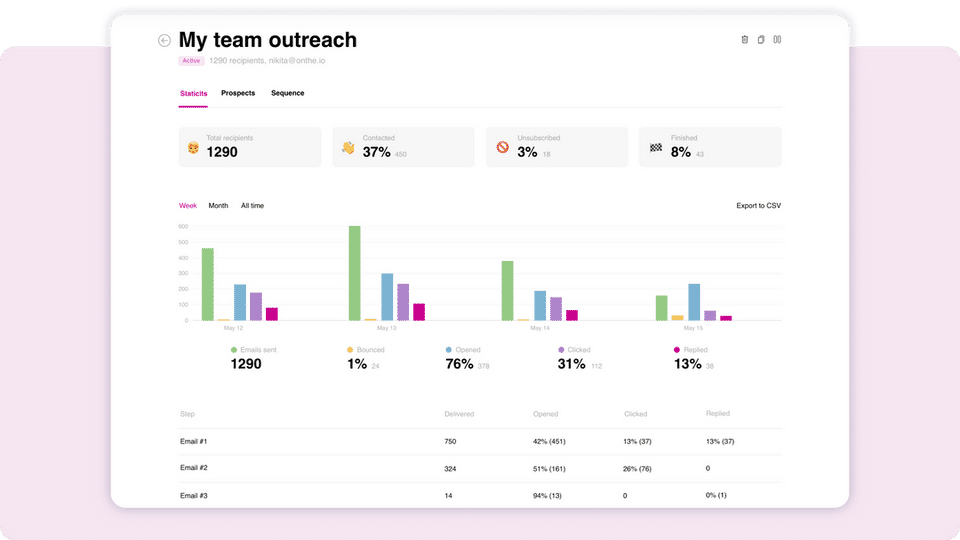The width and height of the screenshot is (960, 540).
Task: Click the 1% Bounced statistic
Action: [357, 364]
